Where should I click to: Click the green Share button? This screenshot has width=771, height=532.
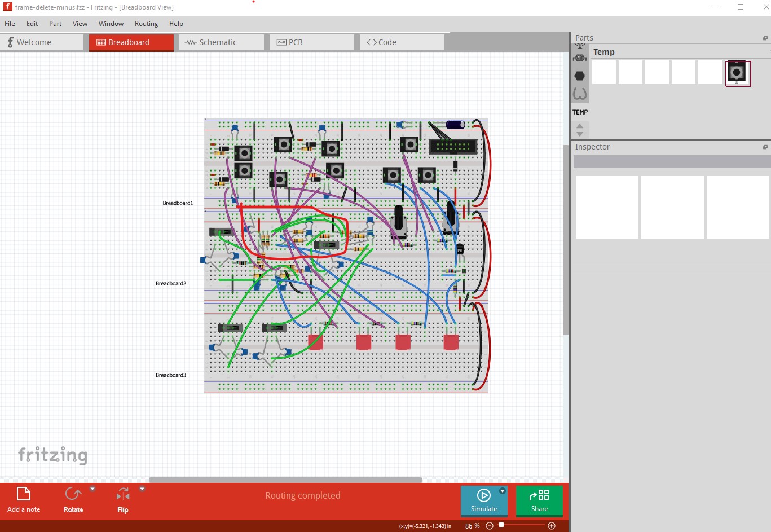click(x=539, y=500)
